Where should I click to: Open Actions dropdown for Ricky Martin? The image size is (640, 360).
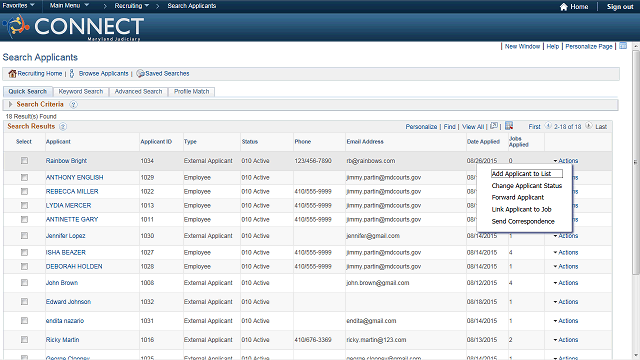pos(566,340)
